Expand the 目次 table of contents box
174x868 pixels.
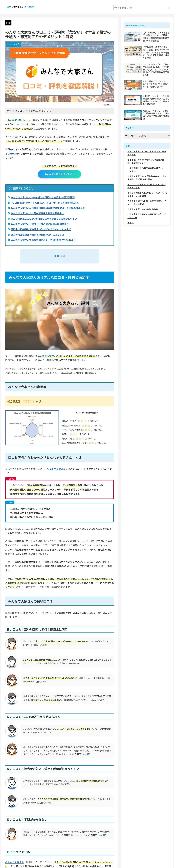[x=59, y=256]
